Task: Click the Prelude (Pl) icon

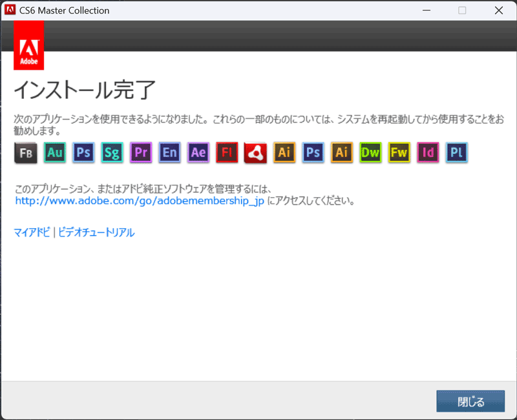Action: coord(456,152)
